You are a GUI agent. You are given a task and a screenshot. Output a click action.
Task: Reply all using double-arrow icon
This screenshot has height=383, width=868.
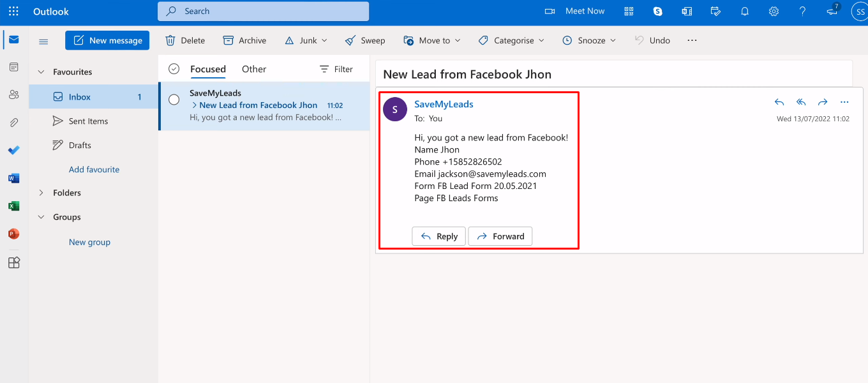coord(801,102)
